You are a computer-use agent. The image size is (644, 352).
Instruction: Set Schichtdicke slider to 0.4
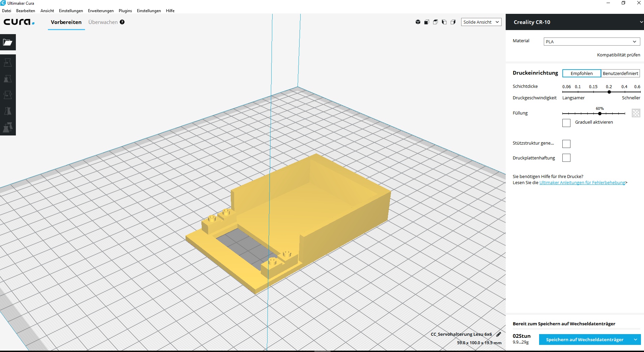[x=624, y=92]
